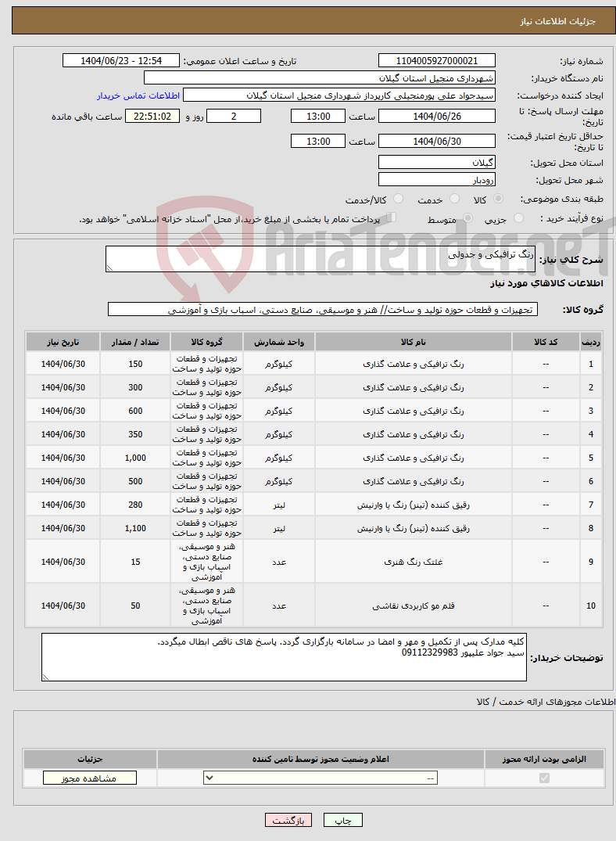Click the buyer organization name field
Viewport: 616px width, 841px height.
click(x=320, y=78)
